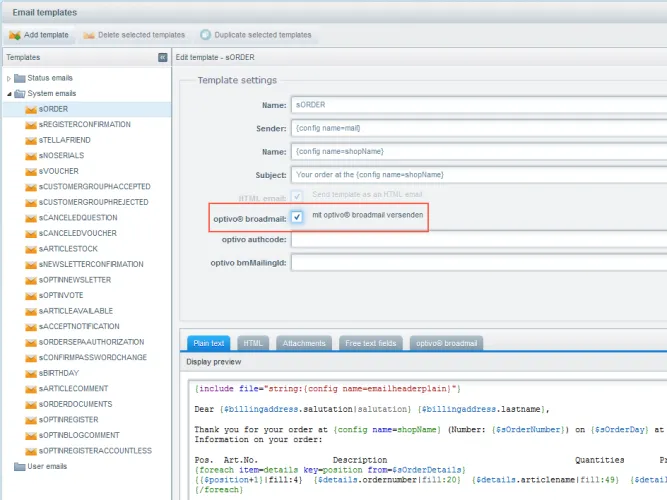This screenshot has width=667, height=500.
Task: Click the sNEWSLETTERCONFIRMATION envelope icon
Action: tap(31, 265)
